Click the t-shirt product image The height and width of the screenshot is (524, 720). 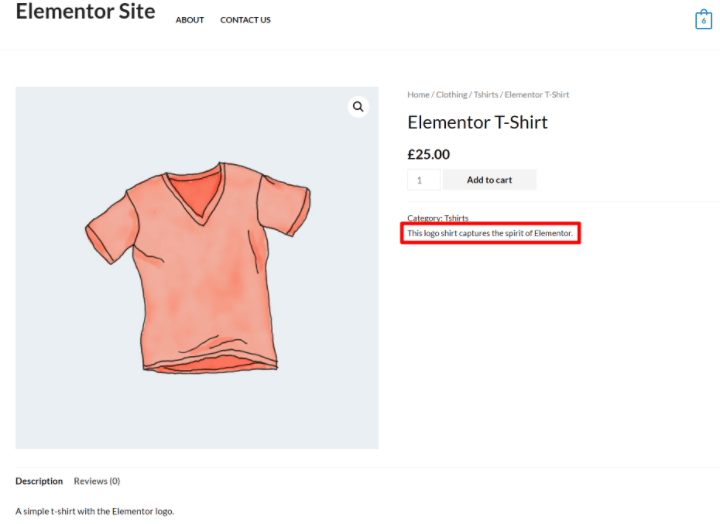197,268
